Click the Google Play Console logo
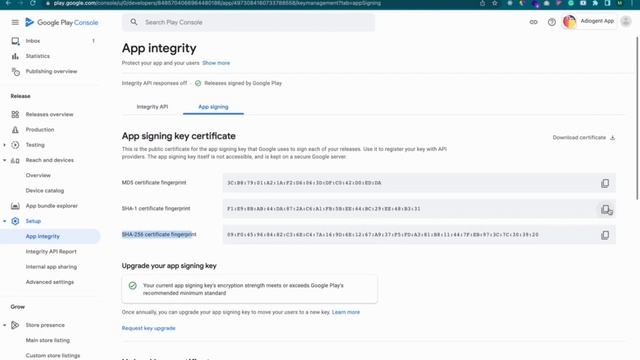This screenshot has height=360, width=640. point(62,22)
